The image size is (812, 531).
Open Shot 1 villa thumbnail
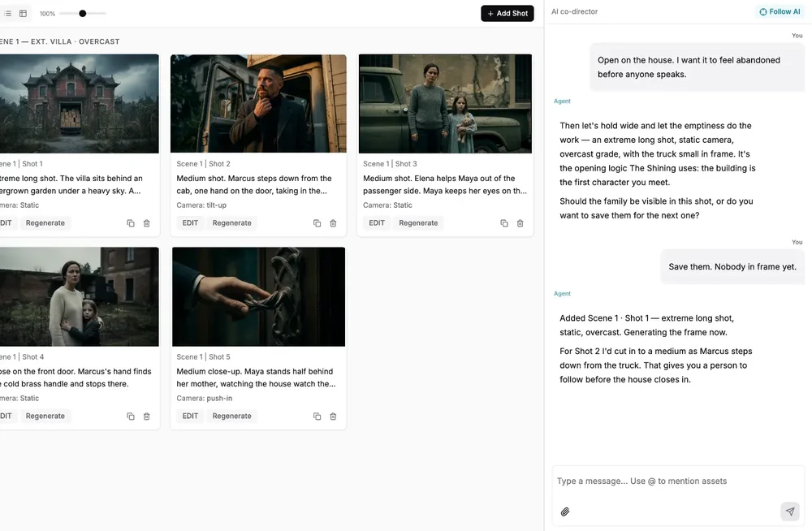80,104
